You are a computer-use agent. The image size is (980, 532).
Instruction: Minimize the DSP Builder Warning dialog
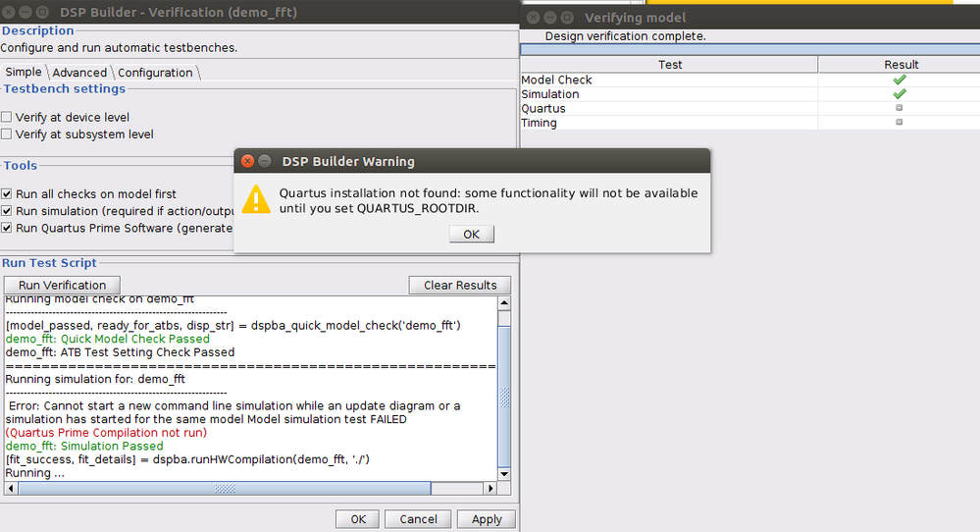point(265,161)
